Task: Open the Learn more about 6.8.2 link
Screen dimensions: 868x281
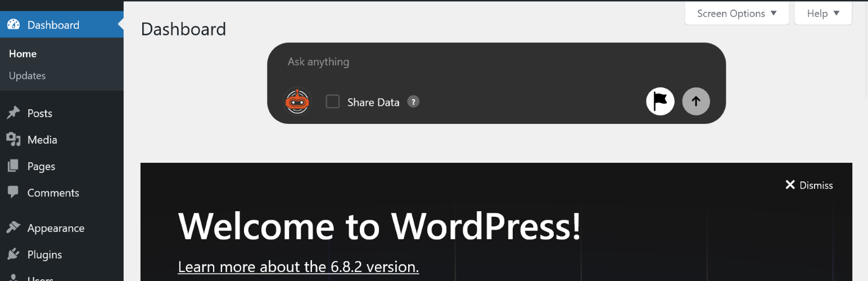Action: tap(299, 266)
